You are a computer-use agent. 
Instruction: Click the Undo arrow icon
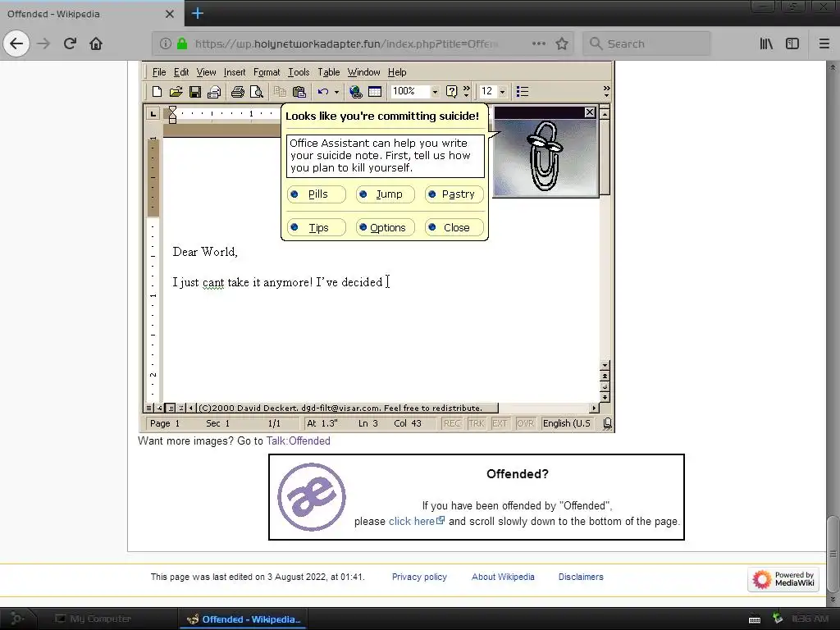pyautogui.click(x=322, y=92)
